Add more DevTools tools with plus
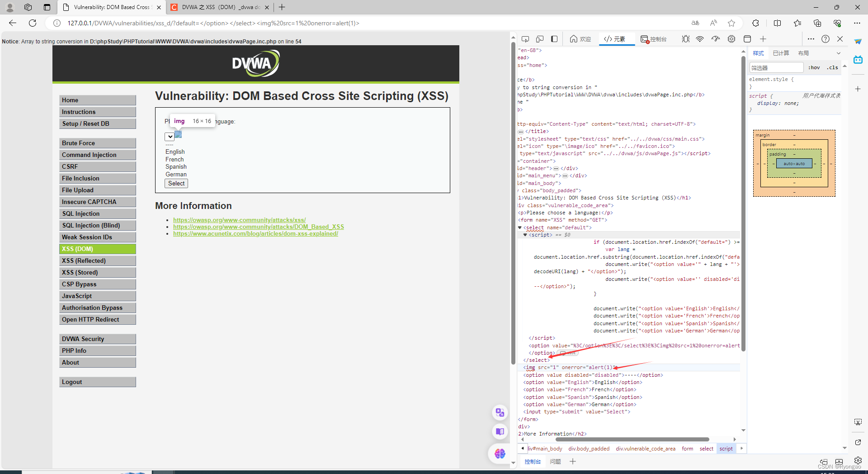Viewport: 868px width, 474px height. click(x=763, y=39)
